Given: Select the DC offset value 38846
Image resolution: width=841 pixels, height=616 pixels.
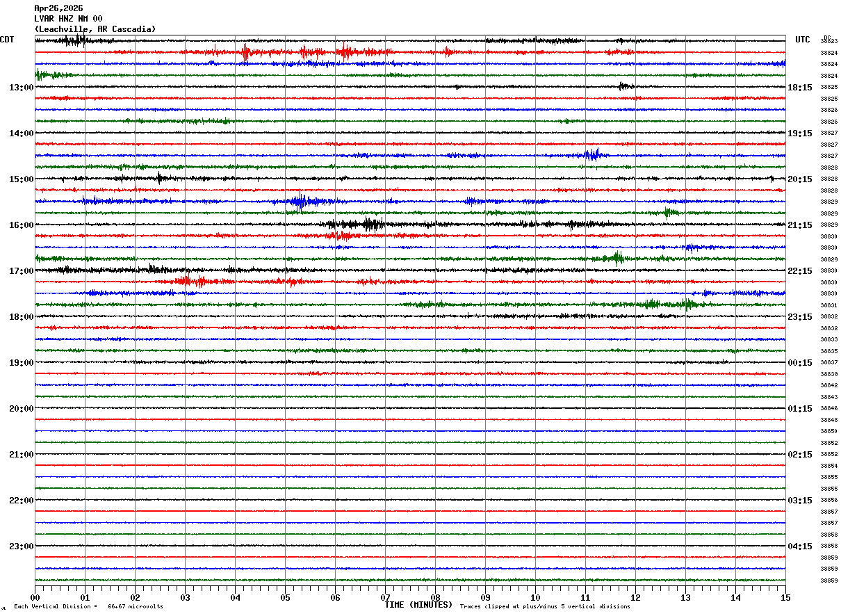Looking at the screenshot, I should tap(828, 408).
